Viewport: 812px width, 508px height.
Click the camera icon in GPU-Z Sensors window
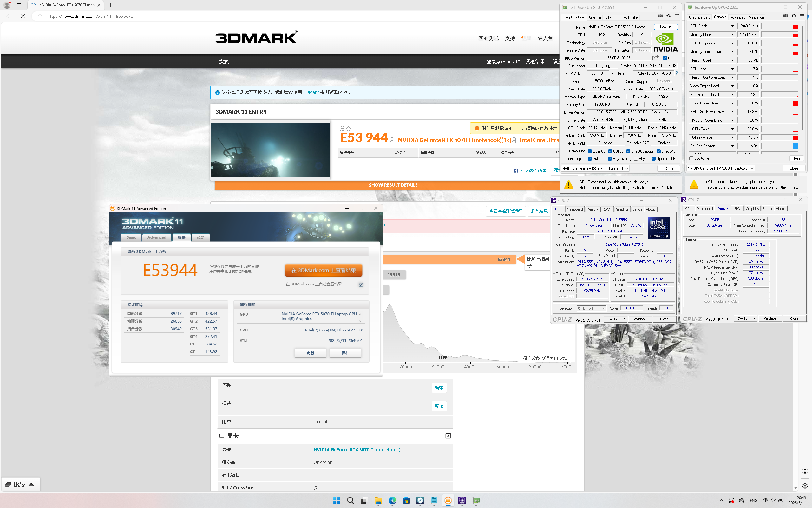tap(785, 16)
